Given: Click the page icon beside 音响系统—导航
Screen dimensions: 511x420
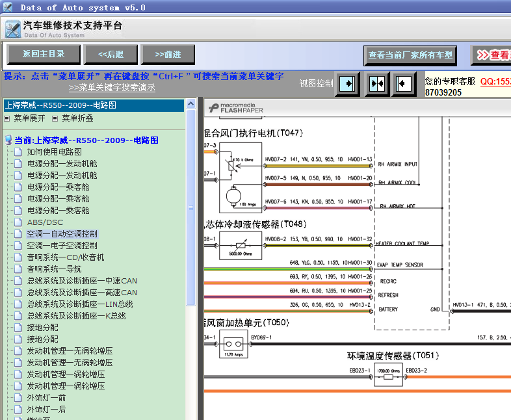Looking at the screenshot, I should tap(18, 269).
